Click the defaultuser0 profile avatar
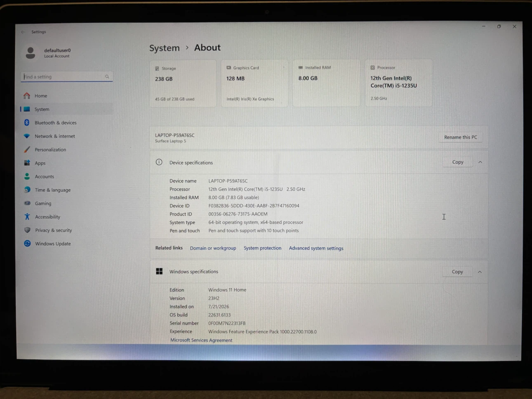The height and width of the screenshot is (399, 532). tap(31, 53)
